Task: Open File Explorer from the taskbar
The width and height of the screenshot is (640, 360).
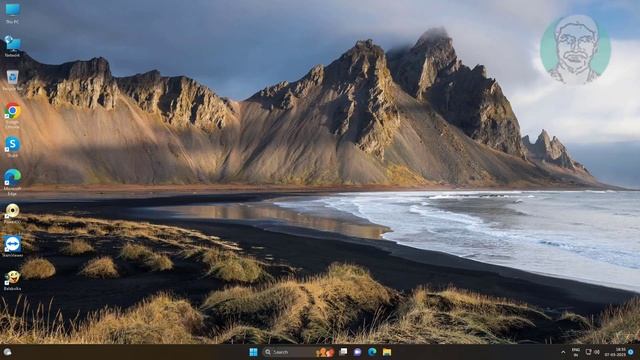Action: (x=387, y=352)
